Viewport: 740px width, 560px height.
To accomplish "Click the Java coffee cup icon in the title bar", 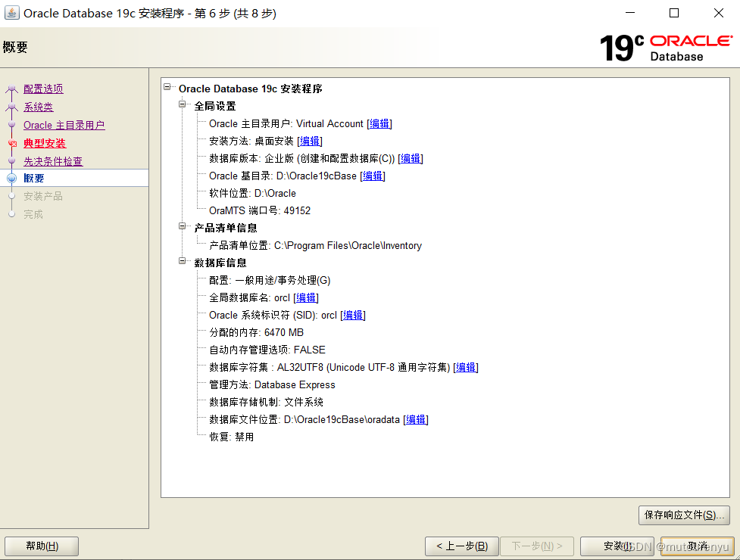I will (x=12, y=13).
